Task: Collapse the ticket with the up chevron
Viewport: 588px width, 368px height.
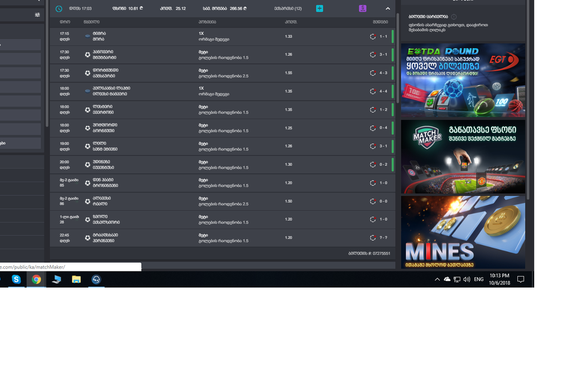Action: tap(388, 9)
